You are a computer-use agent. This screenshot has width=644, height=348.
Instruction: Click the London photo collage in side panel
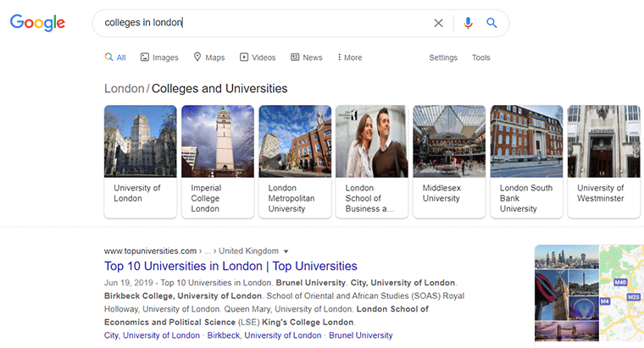pos(567,293)
